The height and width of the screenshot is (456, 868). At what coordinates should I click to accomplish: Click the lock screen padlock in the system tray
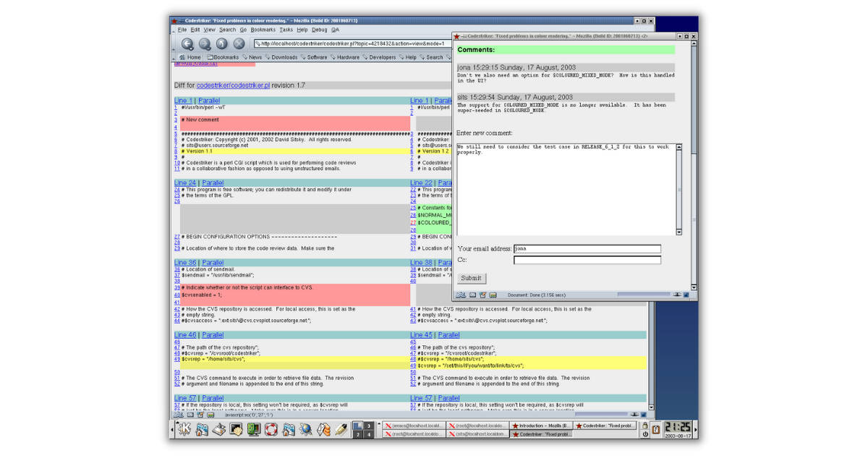tap(645, 425)
